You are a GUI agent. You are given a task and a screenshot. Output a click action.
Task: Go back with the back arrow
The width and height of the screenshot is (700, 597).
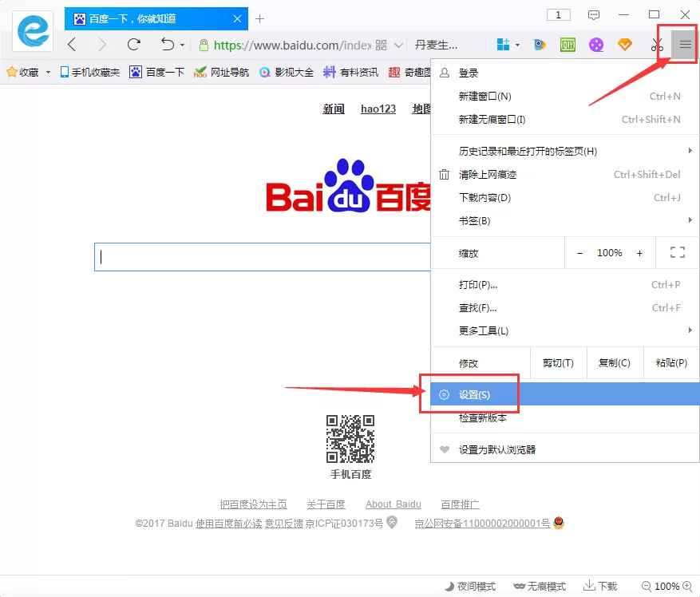click(72, 45)
